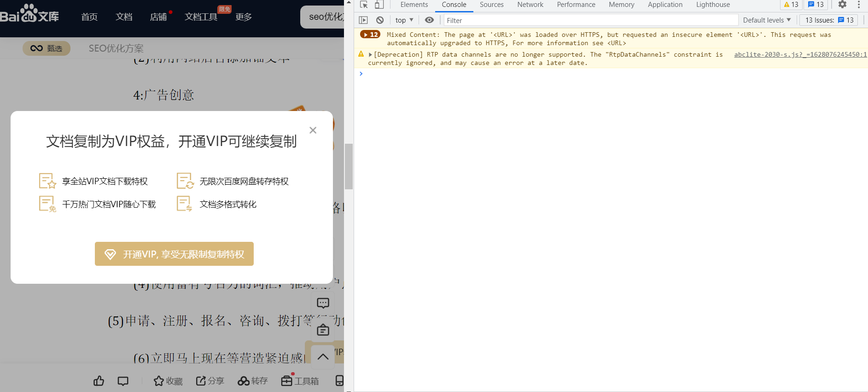Switch to the Application tab
The height and width of the screenshot is (392, 868).
(x=665, y=5)
